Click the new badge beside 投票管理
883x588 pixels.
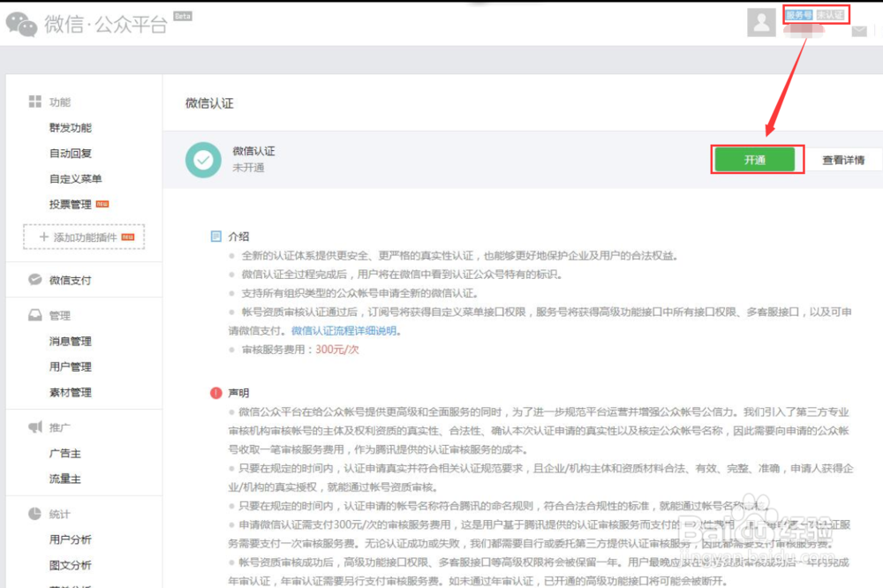coord(102,204)
